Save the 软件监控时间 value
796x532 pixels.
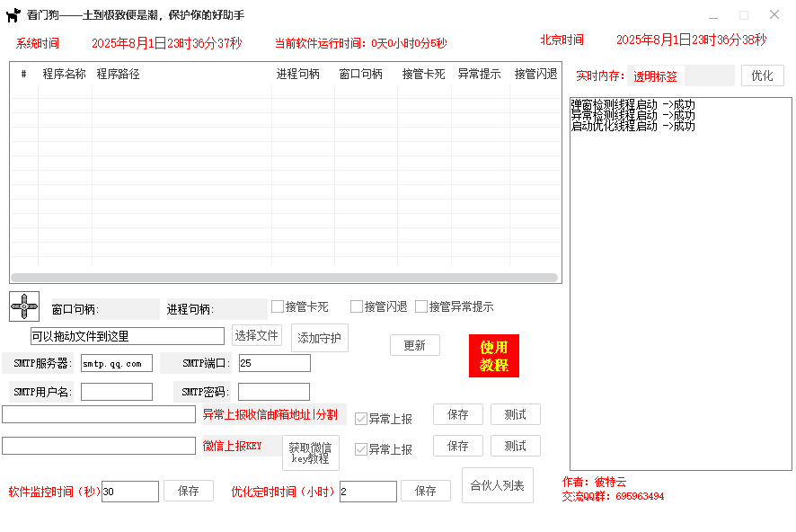tap(189, 491)
